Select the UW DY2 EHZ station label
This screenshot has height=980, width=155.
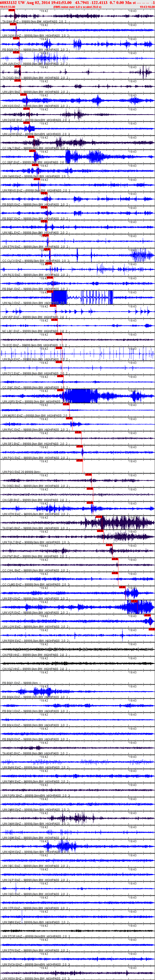(x=35, y=374)
